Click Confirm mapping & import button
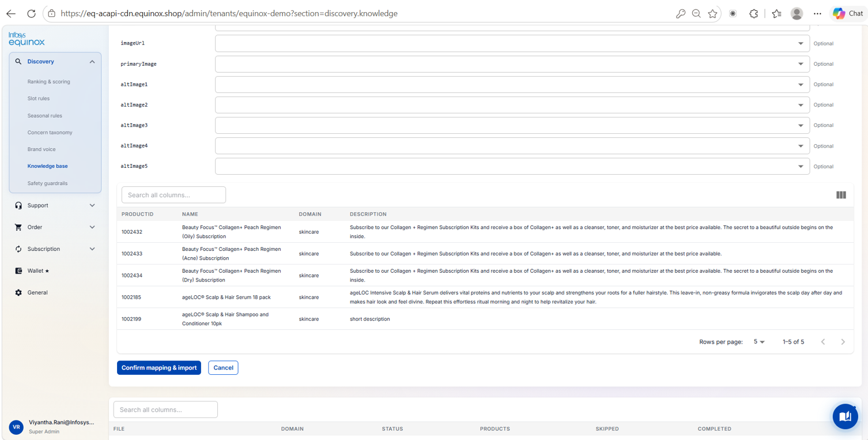 point(159,367)
